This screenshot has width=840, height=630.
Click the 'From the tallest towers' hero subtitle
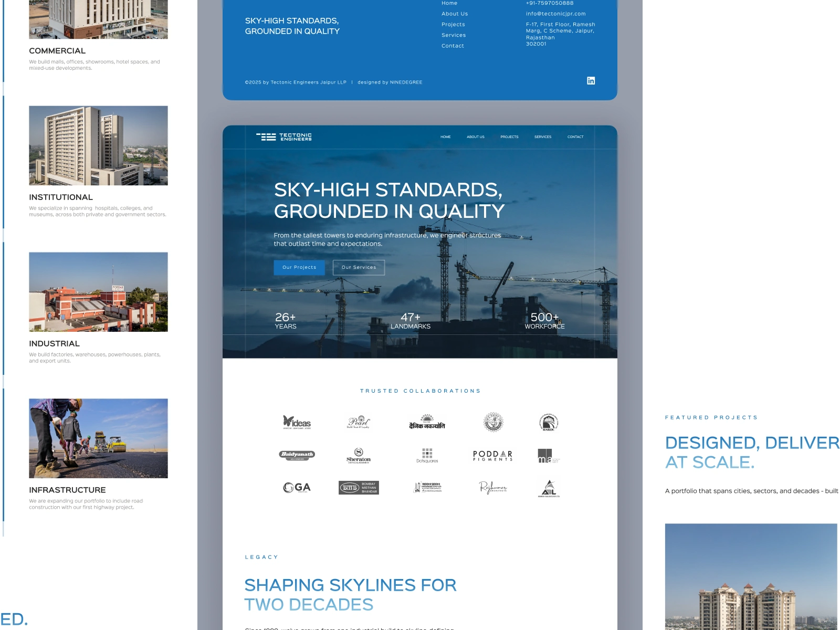point(387,239)
